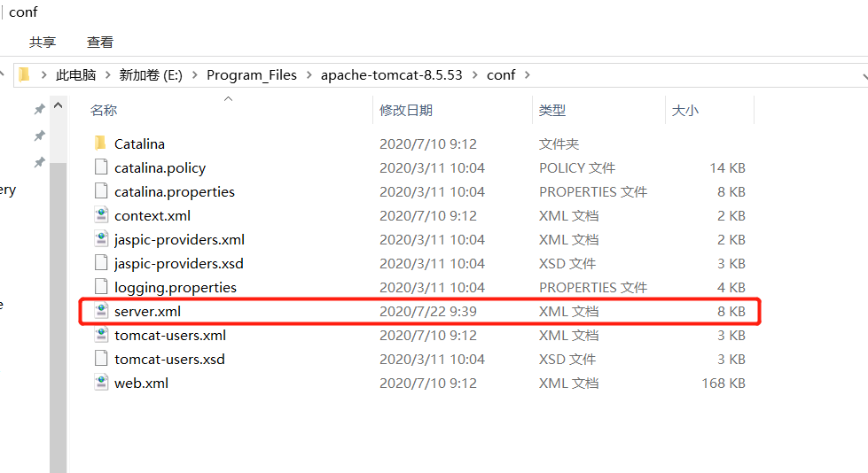Click the 文件夹 type of Catalina
This screenshot has width=868, height=473.
(x=559, y=143)
